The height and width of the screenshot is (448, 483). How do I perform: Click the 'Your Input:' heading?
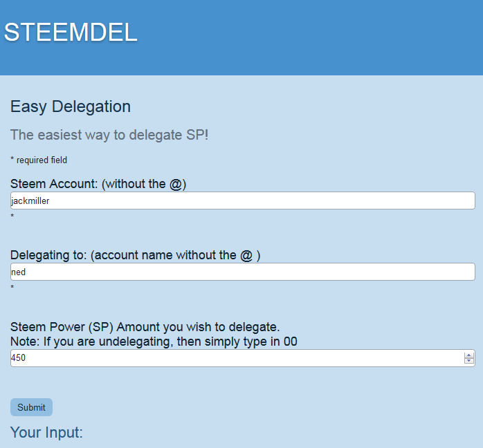click(x=46, y=432)
